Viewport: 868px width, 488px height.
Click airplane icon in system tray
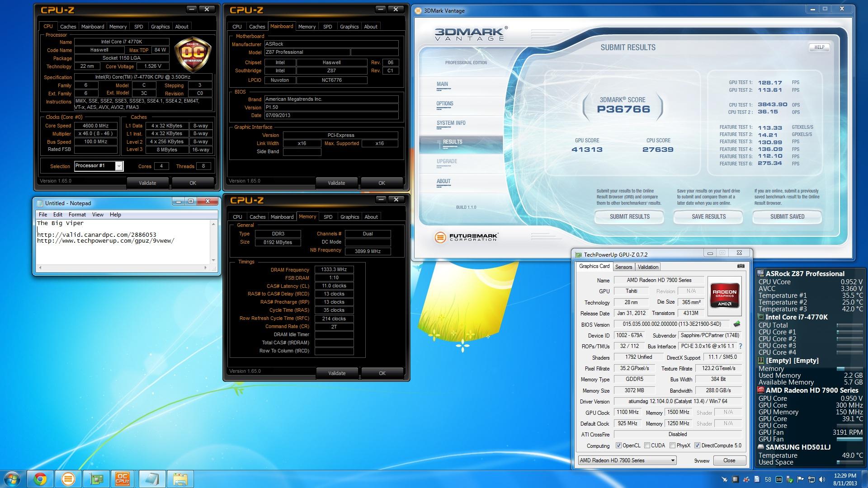pos(724,479)
